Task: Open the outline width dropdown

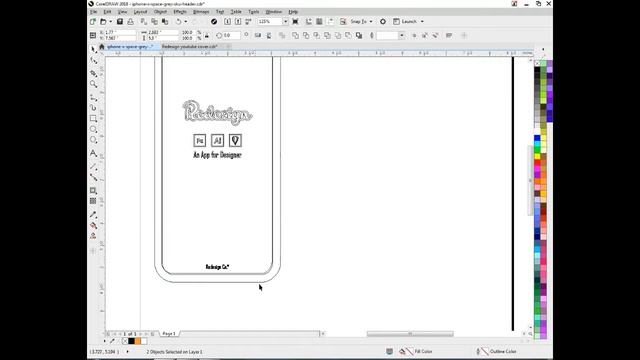Action: pyautogui.click(x=402, y=36)
